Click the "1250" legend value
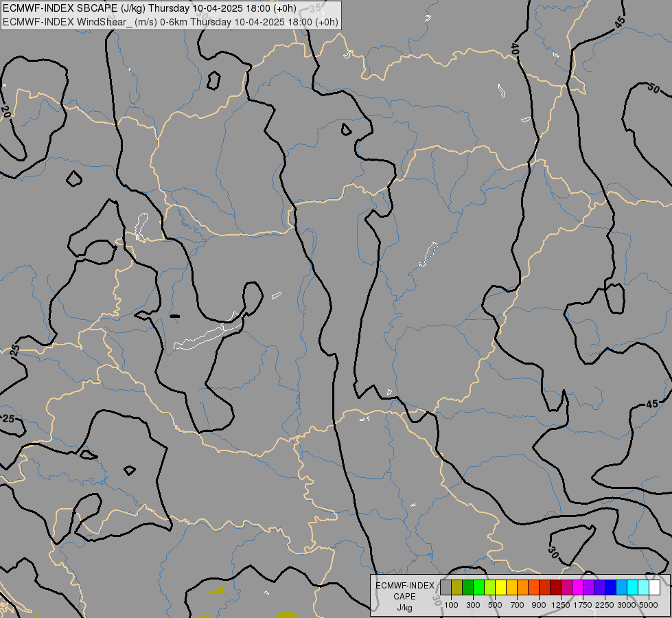Viewport: 672px width, 618px height. [561, 605]
